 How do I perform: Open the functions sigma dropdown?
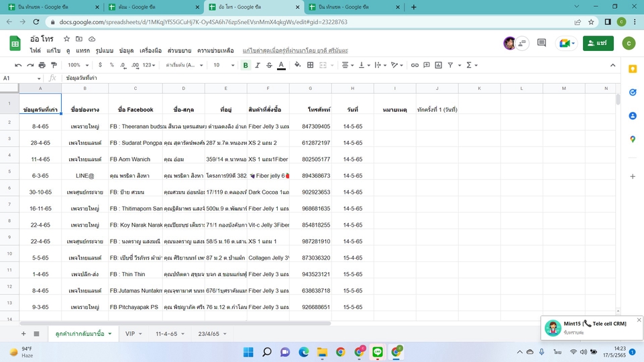[x=472, y=65]
